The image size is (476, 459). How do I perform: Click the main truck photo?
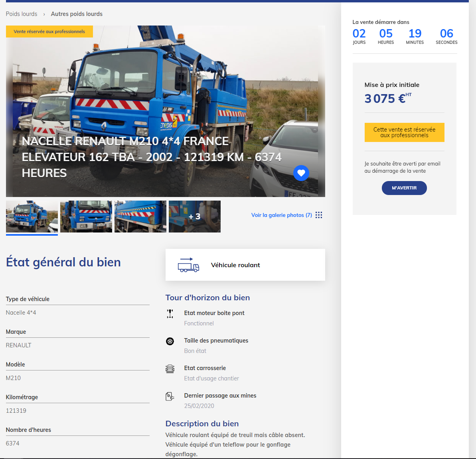[166, 100]
